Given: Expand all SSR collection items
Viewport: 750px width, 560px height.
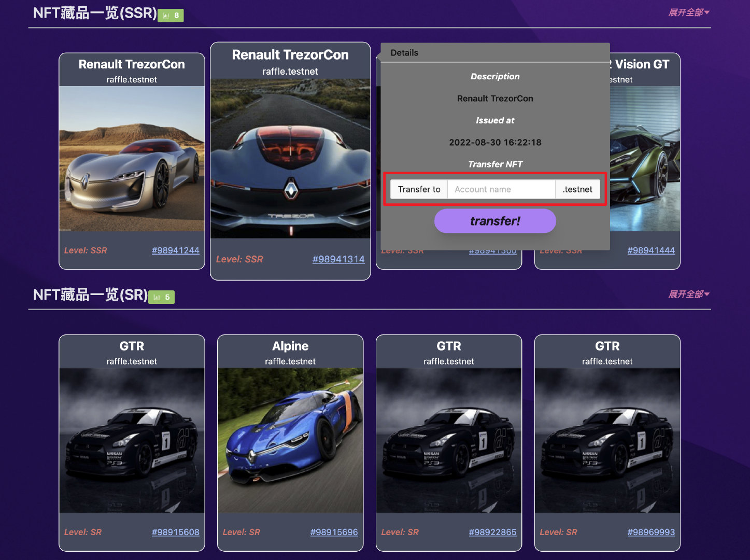Looking at the screenshot, I should (x=689, y=12).
